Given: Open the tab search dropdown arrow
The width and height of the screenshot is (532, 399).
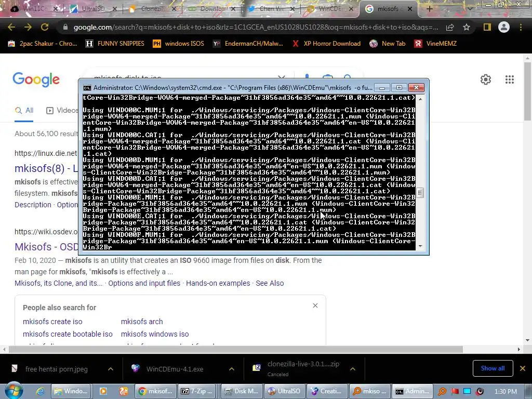Looking at the screenshot, I should [x=470, y=9].
